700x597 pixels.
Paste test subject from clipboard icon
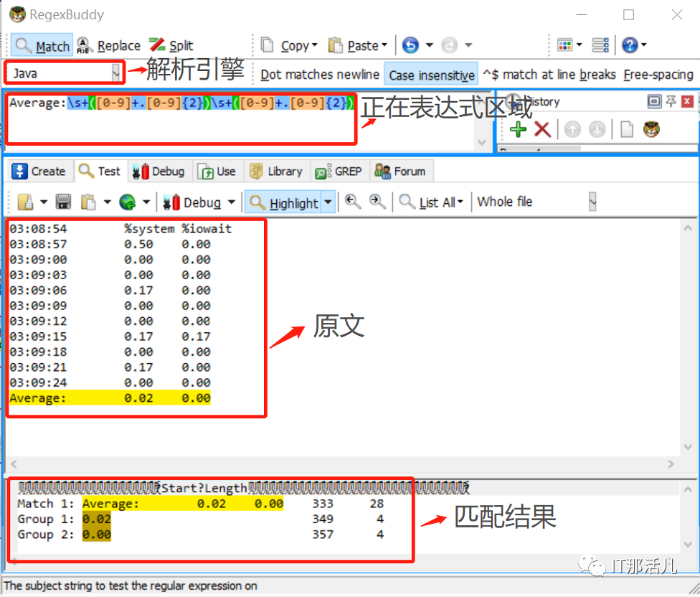[88, 202]
